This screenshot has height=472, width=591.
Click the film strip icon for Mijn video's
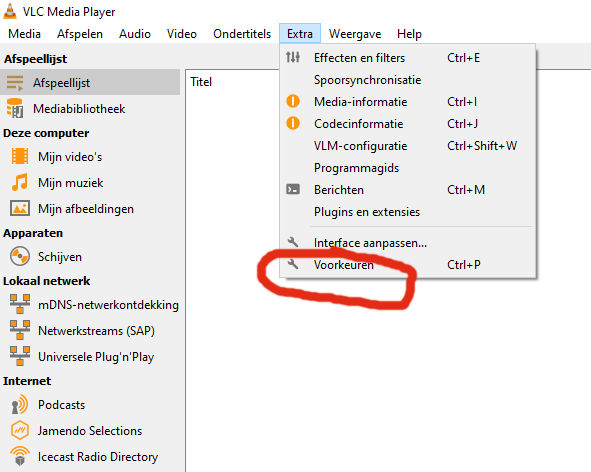click(x=20, y=156)
